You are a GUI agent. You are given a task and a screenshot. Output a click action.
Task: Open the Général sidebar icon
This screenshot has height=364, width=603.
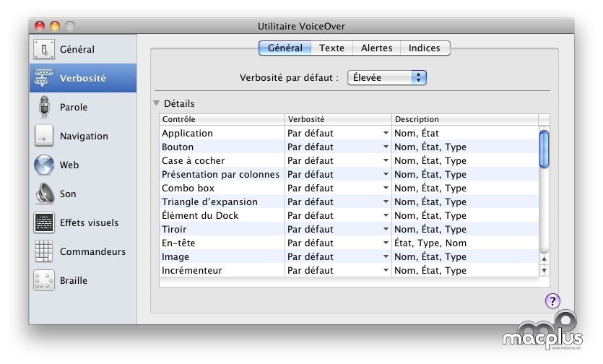[44, 49]
